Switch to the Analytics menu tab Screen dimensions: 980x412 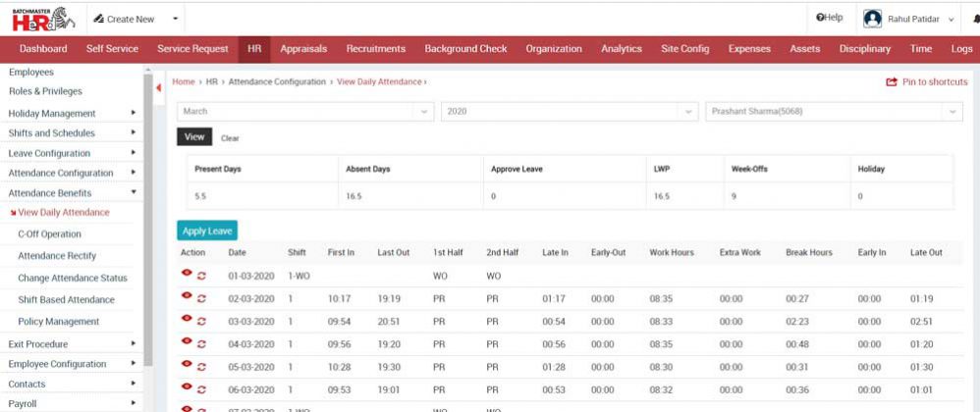621,49
